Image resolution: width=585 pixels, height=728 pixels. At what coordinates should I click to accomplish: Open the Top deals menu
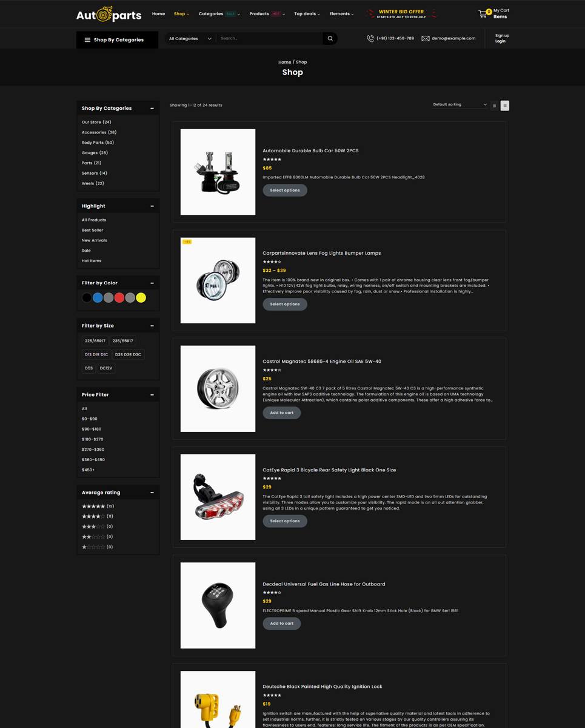(x=307, y=13)
